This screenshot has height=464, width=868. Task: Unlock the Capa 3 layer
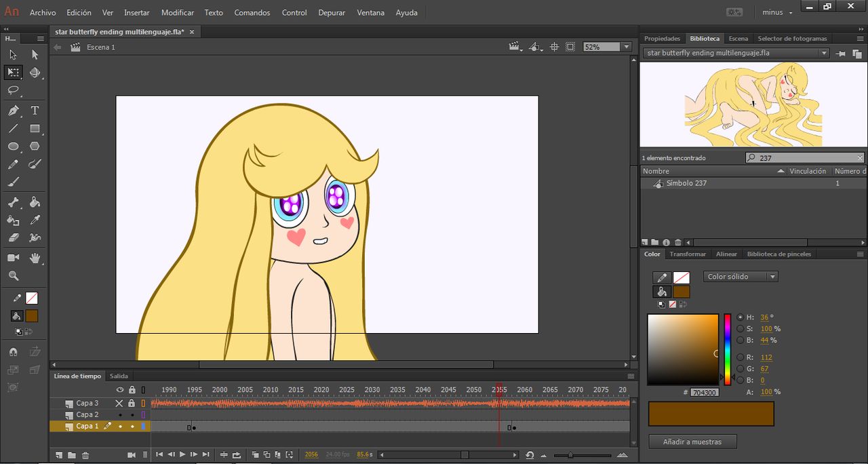(132, 403)
